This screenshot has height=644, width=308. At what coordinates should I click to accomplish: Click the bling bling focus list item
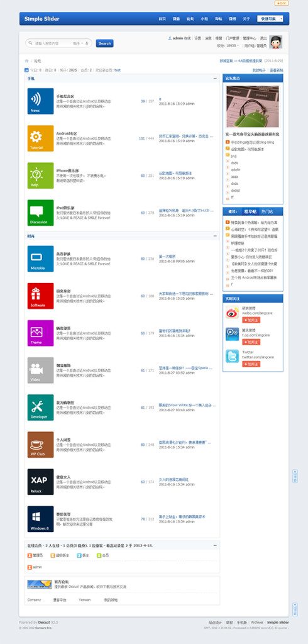253,143
